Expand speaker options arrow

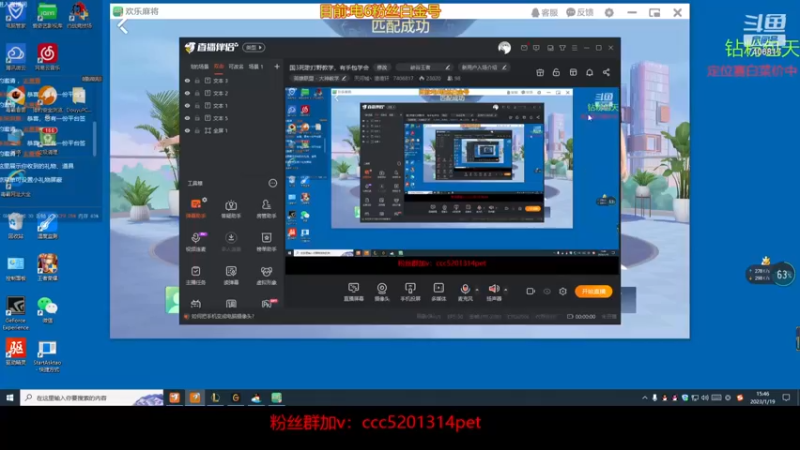coord(506,290)
